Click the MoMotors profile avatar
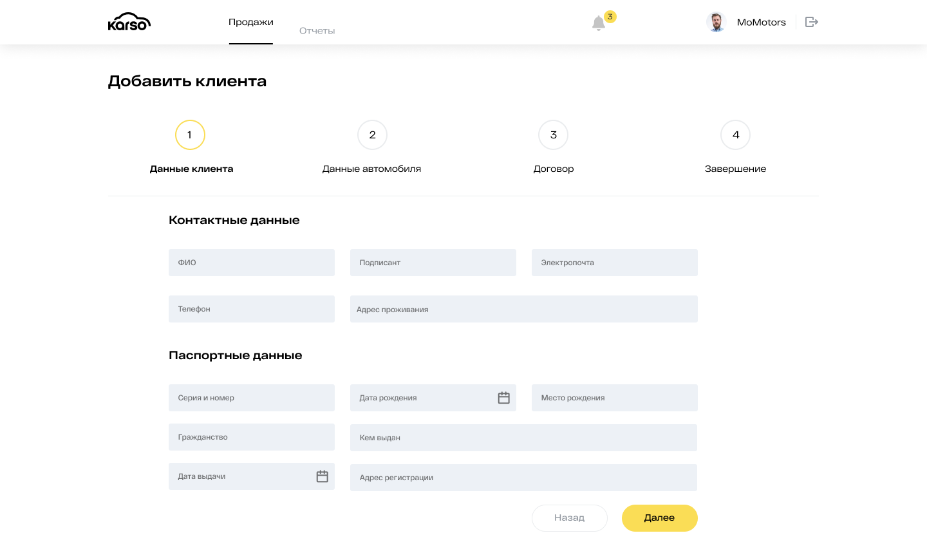This screenshot has width=927, height=560. click(716, 22)
